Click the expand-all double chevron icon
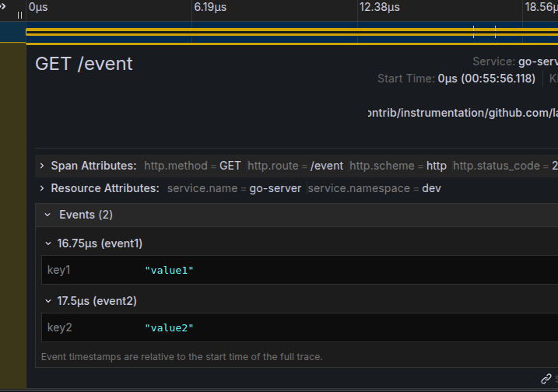The width and height of the screenshot is (558, 392). click(5, 6)
